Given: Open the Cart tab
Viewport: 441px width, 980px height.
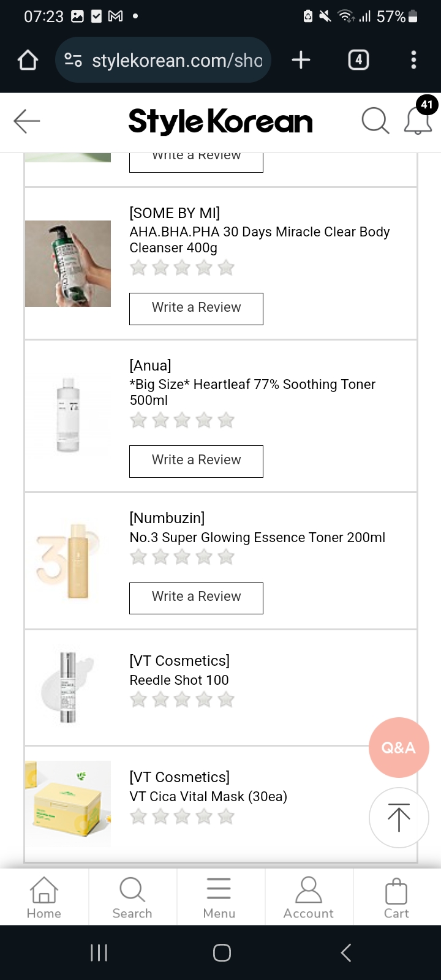Looking at the screenshot, I should click(x=396, y=897).
